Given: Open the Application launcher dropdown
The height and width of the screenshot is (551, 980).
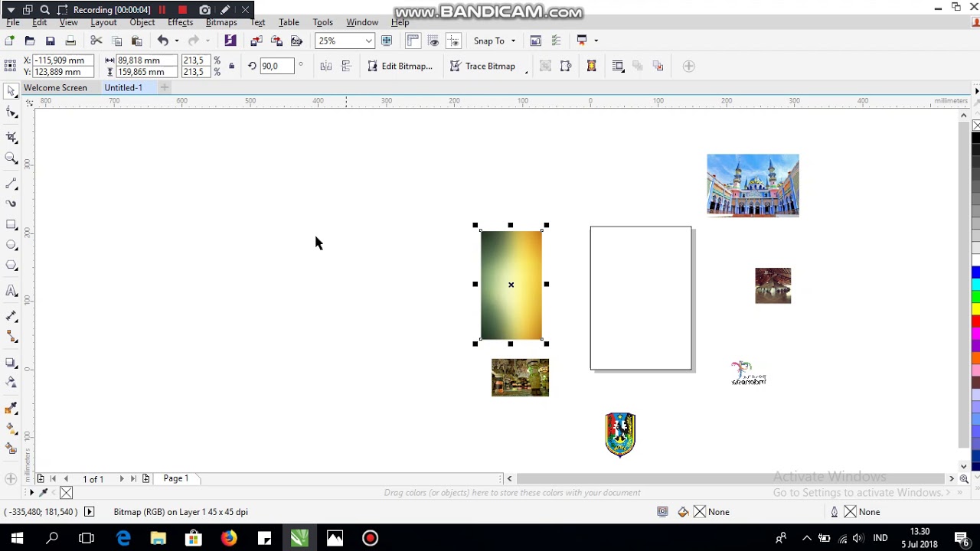Looking at the screenshot, I should tap(595, 41).
